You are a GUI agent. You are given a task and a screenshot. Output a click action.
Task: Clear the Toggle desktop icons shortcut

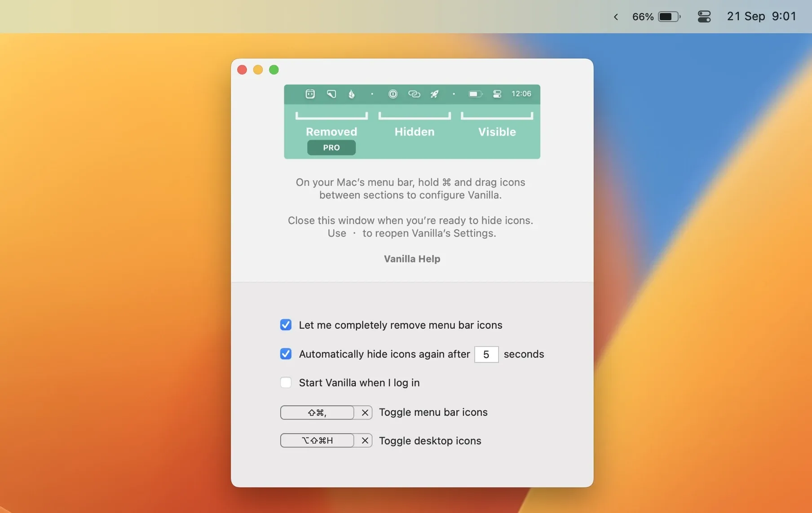(x=365, y=441)
